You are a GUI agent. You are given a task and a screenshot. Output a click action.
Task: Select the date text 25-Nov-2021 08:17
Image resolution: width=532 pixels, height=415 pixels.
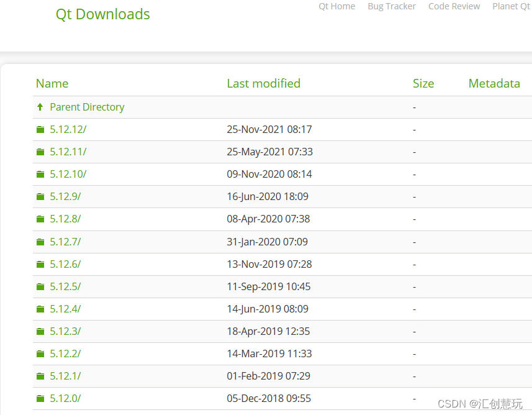269,129
